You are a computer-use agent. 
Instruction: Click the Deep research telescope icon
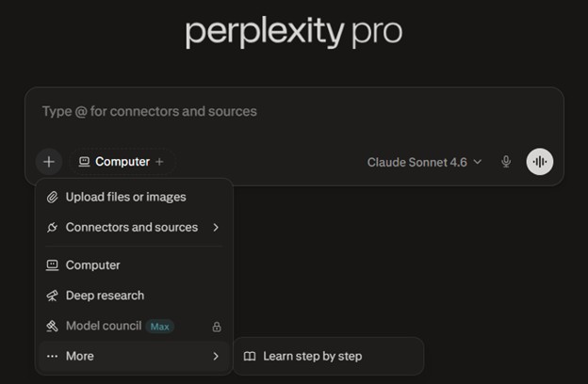tap(52, 296)
